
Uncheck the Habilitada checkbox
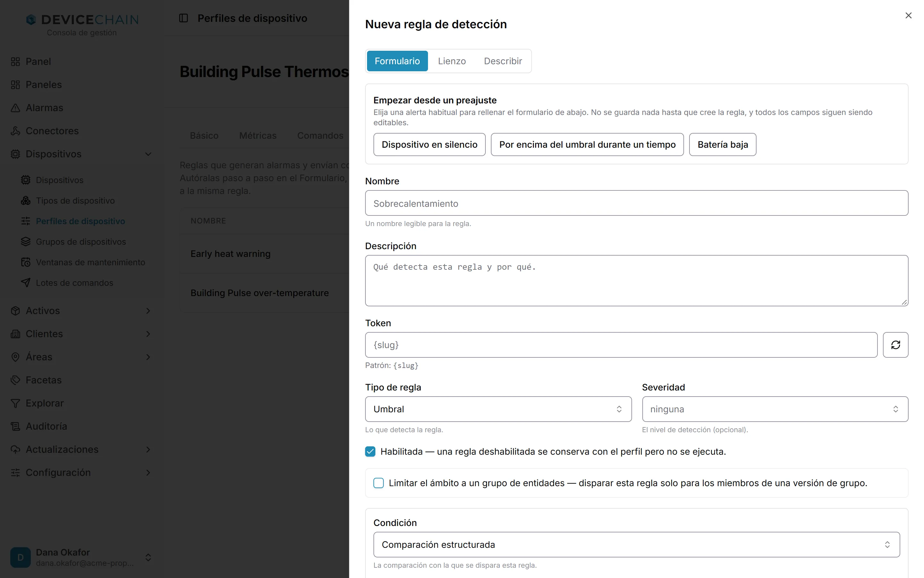(x=370, y=451)
